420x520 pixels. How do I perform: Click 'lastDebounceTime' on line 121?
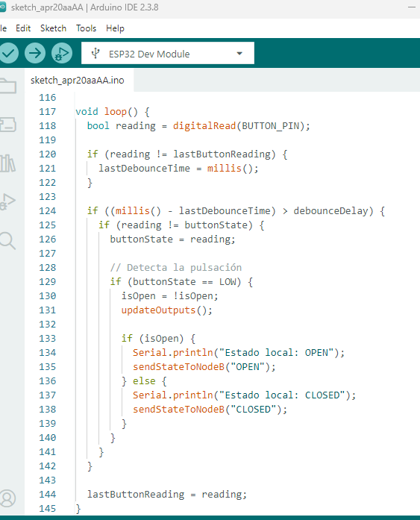click(x=144, y=168)
